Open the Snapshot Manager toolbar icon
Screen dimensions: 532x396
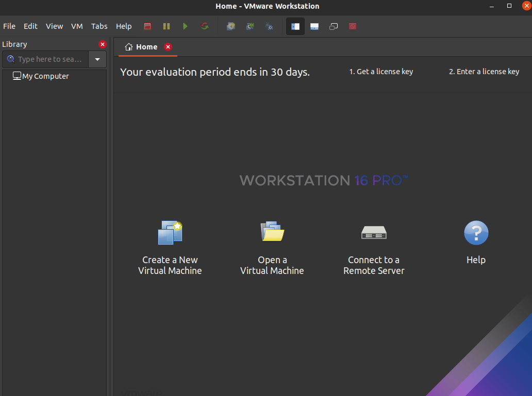(270, 26)
